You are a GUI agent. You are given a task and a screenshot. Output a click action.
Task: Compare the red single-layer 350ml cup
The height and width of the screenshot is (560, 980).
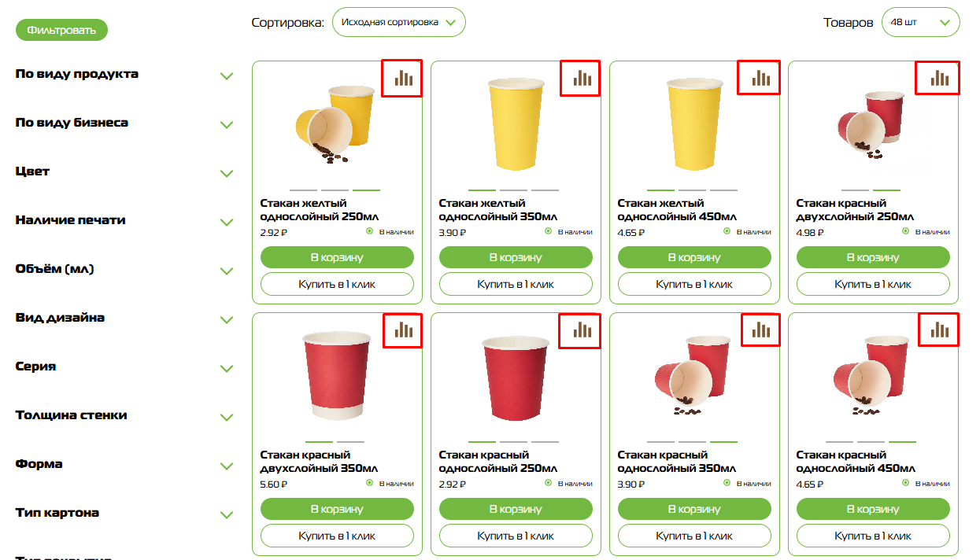(760, 330)
